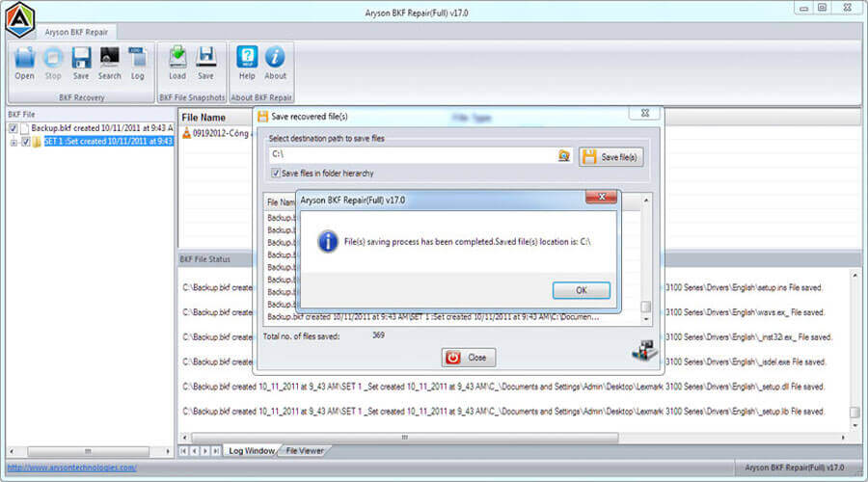Toggle Backup.bkf checkbox in tree
Viewport: 868px width, 482px height.
pos(13,128)
